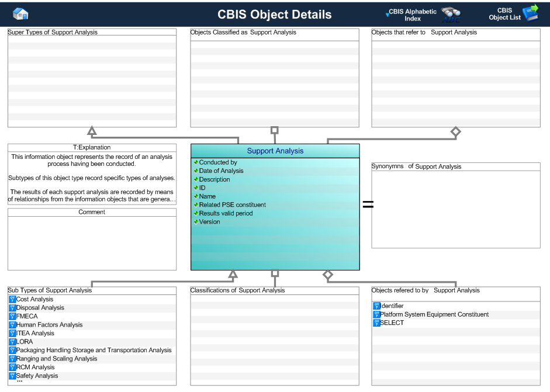Click icon beside Platform System Equipment Constituent
Viewport: 550px width, 392px height.
(377, 314)
